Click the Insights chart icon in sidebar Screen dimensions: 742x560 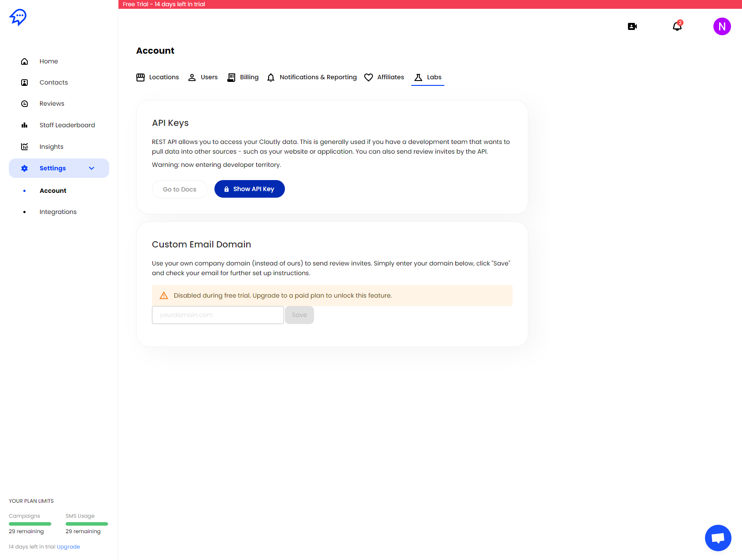click(25, 147)
